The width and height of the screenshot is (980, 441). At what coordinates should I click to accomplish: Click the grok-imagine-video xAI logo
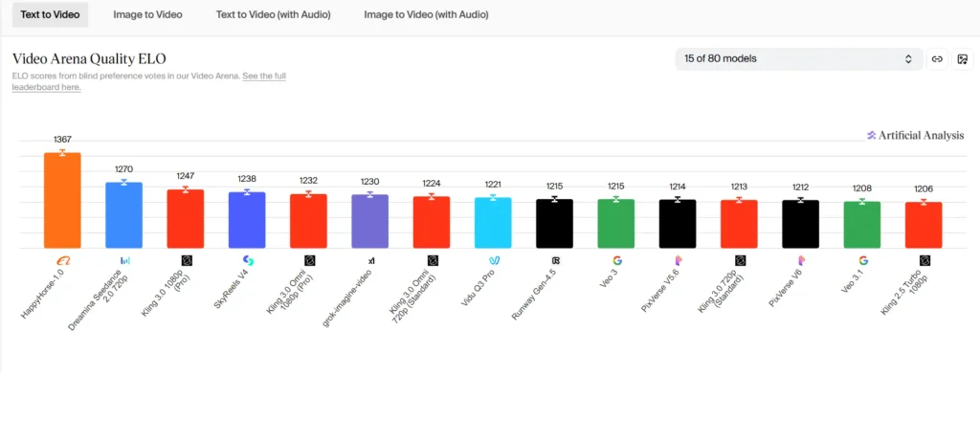coord(370,260)
